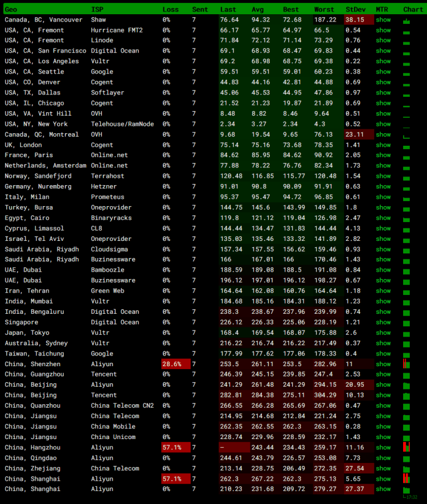
Task: Click the Geo column header
Action: coord(11,10)
